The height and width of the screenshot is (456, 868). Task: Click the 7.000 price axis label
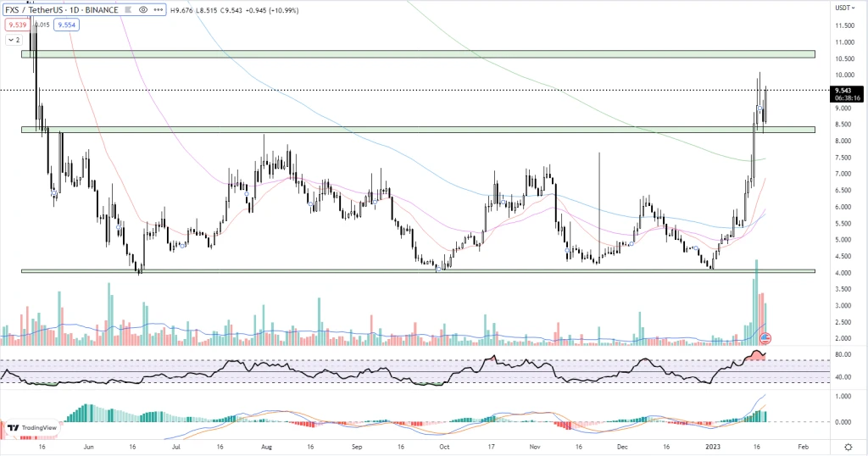point(844,174)
